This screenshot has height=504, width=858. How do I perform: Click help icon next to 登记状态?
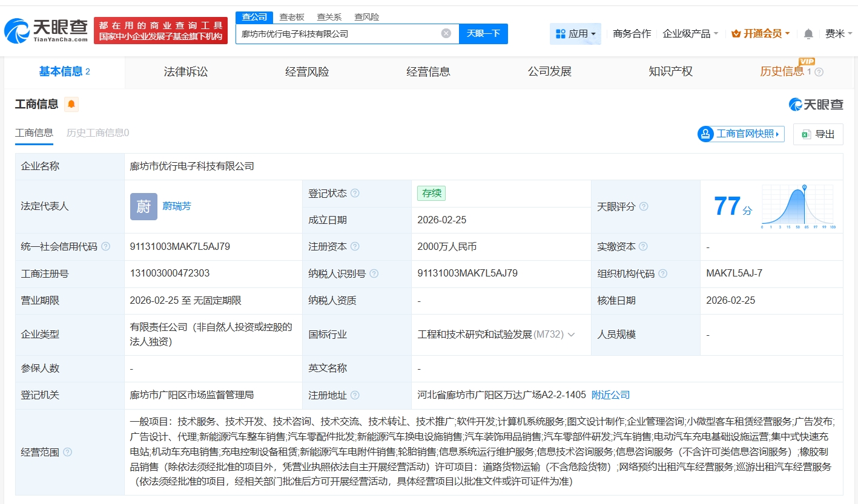click(x=355, y=194)
